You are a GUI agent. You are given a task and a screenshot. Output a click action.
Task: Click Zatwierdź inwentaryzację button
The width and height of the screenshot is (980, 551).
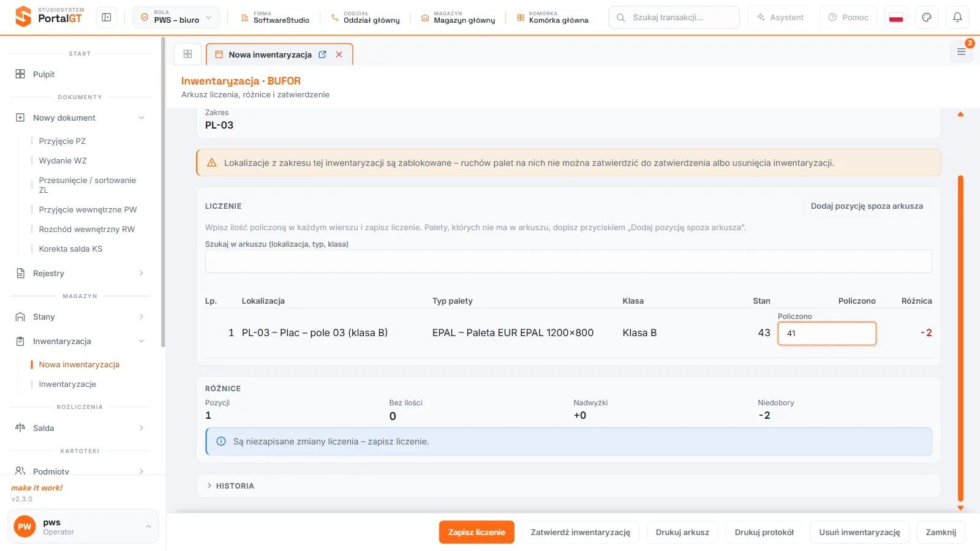pyautogui.click(x=580, y=532)
